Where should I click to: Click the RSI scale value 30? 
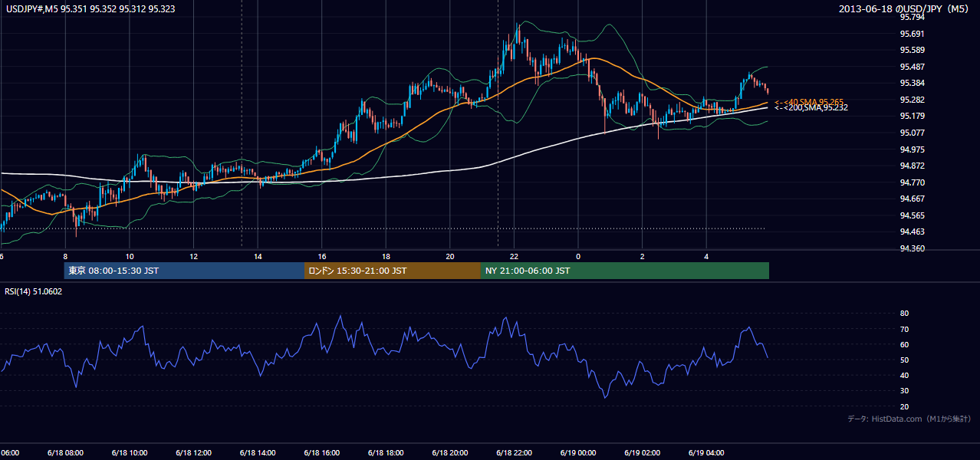(904, 391)
